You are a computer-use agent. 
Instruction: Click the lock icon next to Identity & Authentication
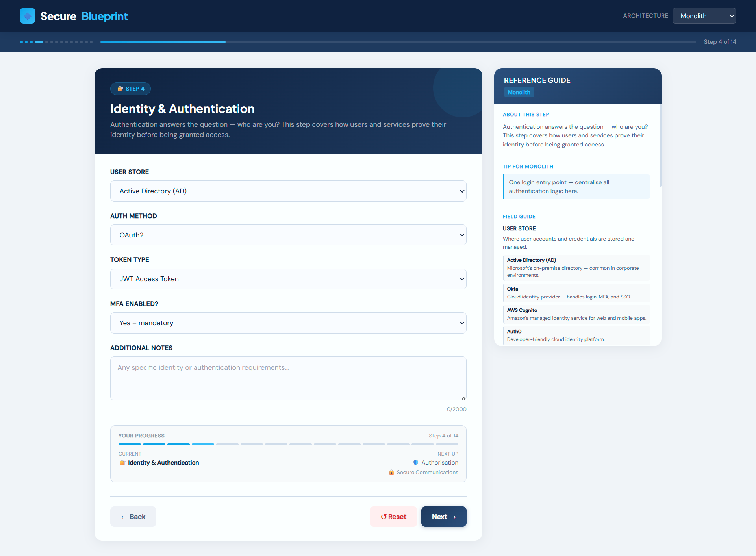tap(122, 463)
